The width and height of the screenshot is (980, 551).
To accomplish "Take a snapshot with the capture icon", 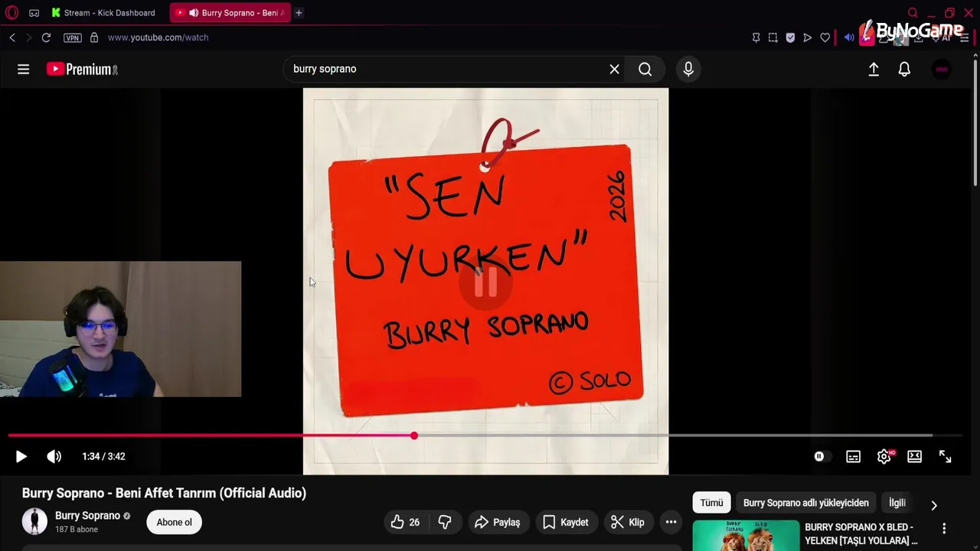I will 773,37.
